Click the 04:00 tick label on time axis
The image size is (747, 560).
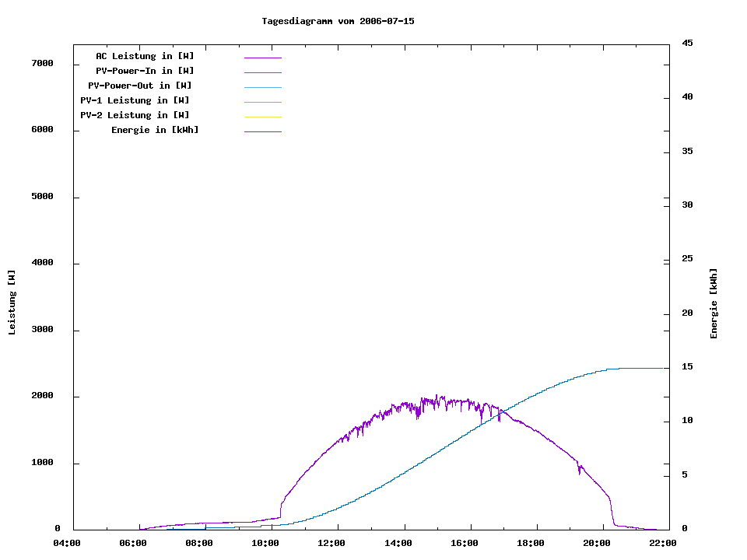[x=67, y=543]
